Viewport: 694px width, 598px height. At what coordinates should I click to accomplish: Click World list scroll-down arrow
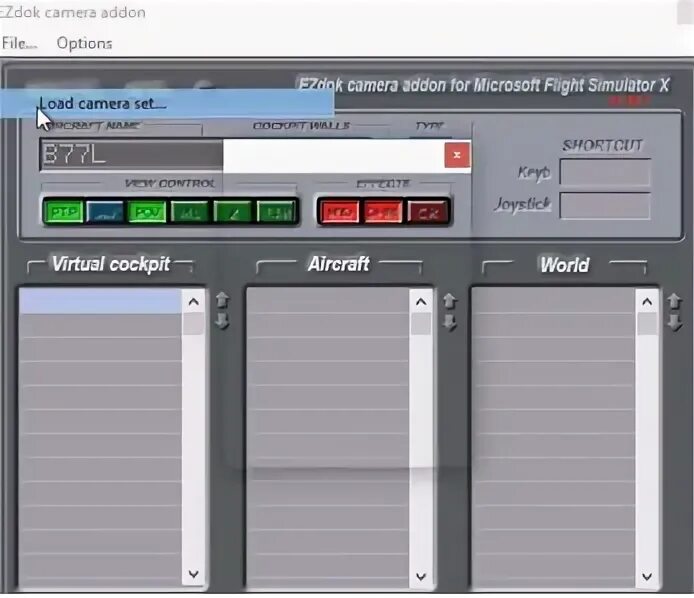coord(647,576)
